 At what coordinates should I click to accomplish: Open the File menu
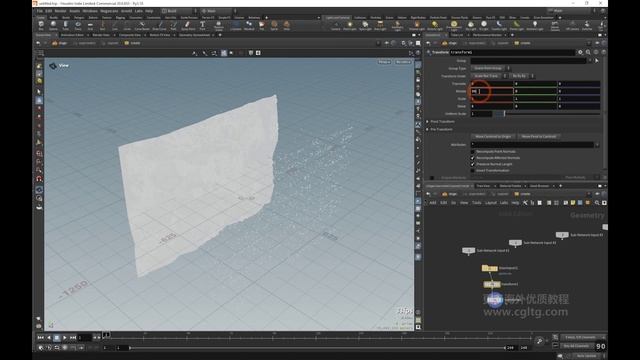(40, 11)
